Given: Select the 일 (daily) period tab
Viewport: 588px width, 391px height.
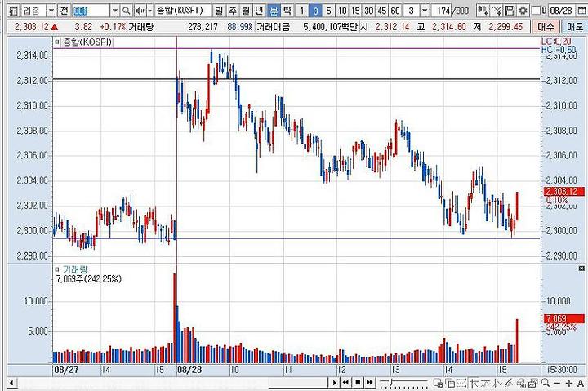Looking at the screenshot, I should (219, 11).
